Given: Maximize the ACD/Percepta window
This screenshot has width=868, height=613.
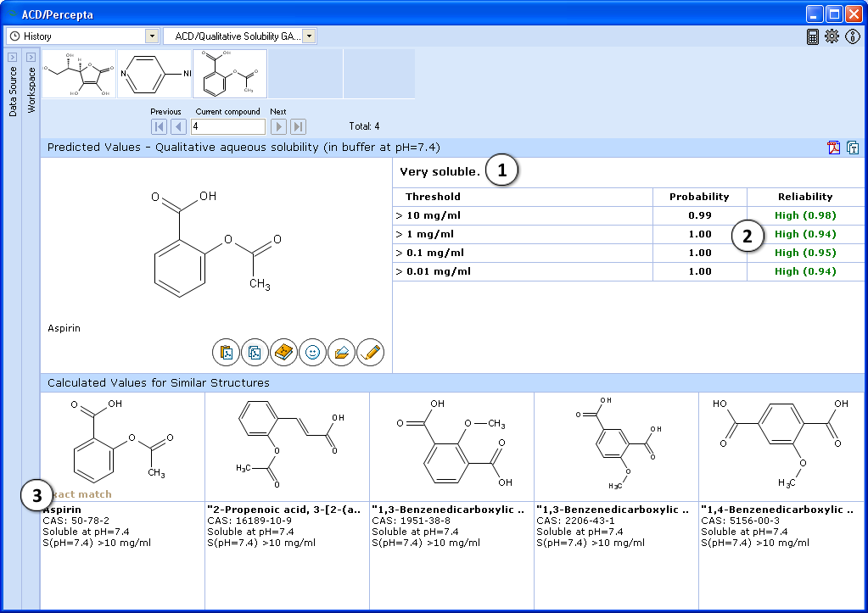Looking at the screenshot, I should click(834, 14).
